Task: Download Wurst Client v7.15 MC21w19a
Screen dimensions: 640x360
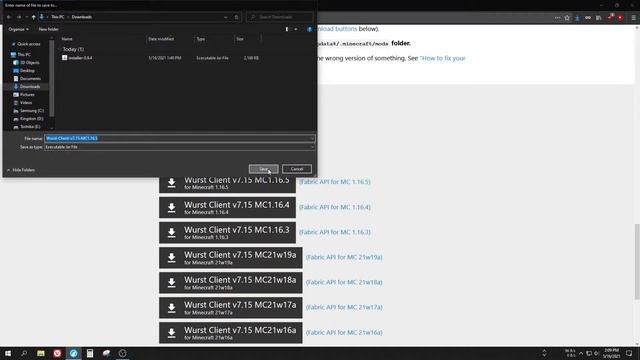Action: pos(231,258)
